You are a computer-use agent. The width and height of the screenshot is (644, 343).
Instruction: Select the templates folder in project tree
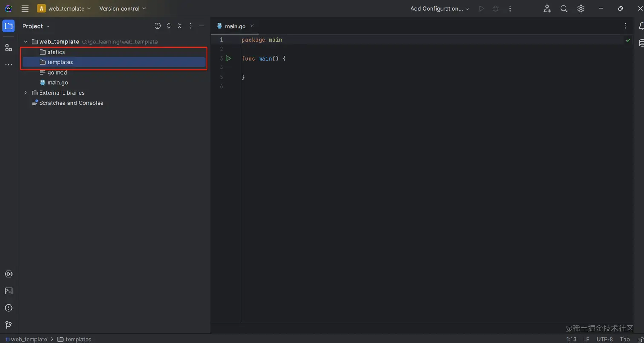pyautogui.click(x=114, y=62)
